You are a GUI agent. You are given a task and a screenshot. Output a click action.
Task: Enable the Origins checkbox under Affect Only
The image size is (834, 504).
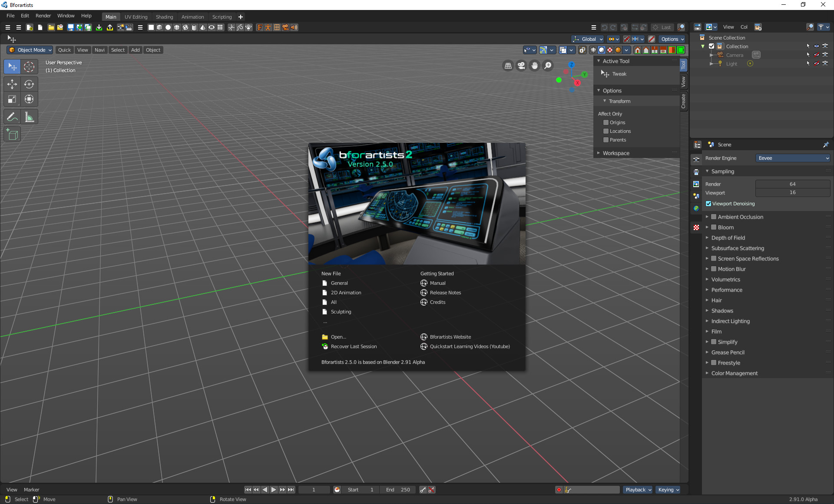pos(606,122)
